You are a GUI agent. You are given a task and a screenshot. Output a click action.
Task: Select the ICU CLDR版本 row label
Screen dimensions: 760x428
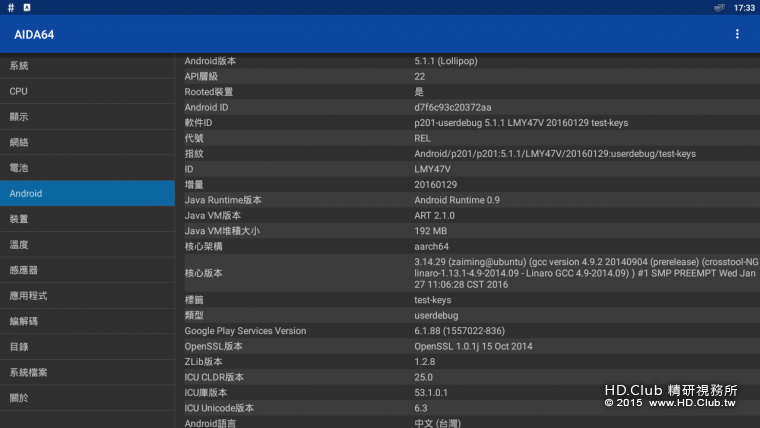(214, 378)
